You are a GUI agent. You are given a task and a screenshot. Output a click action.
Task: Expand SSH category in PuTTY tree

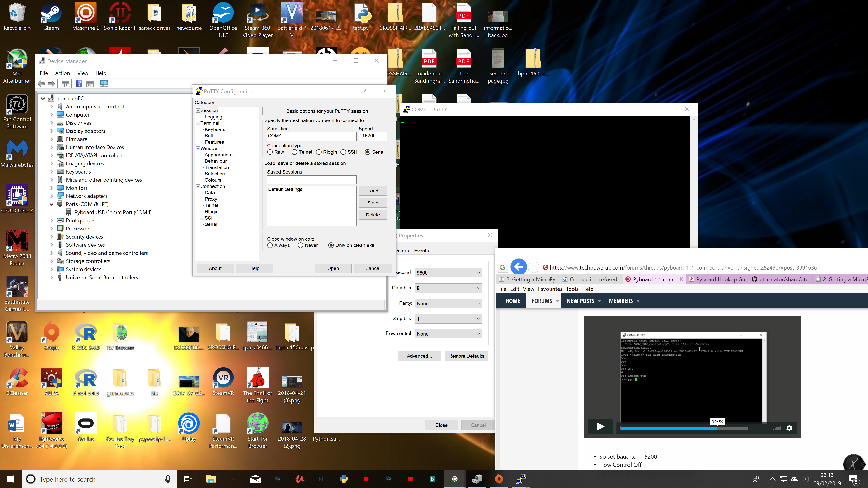click(x=202, y=218)
